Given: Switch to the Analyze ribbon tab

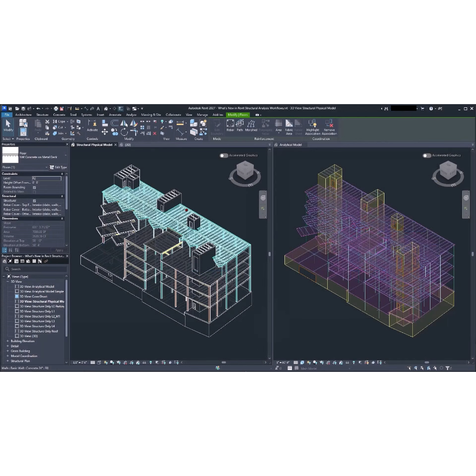Looking at the screenshot, I should 131,115.
